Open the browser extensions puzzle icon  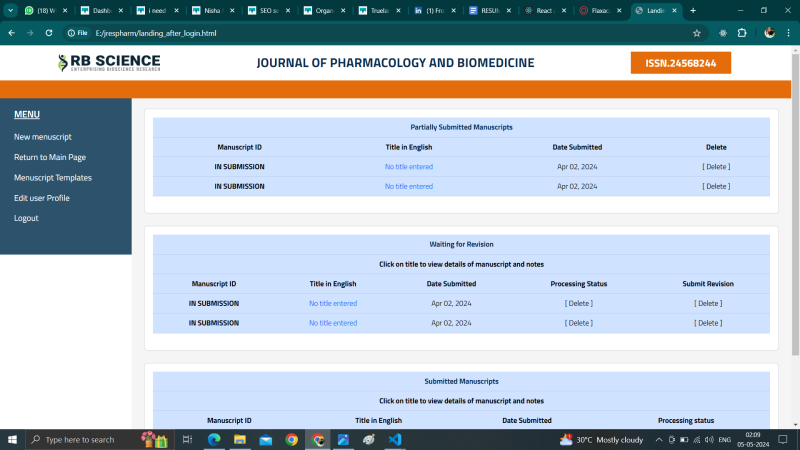click(742, 33)
